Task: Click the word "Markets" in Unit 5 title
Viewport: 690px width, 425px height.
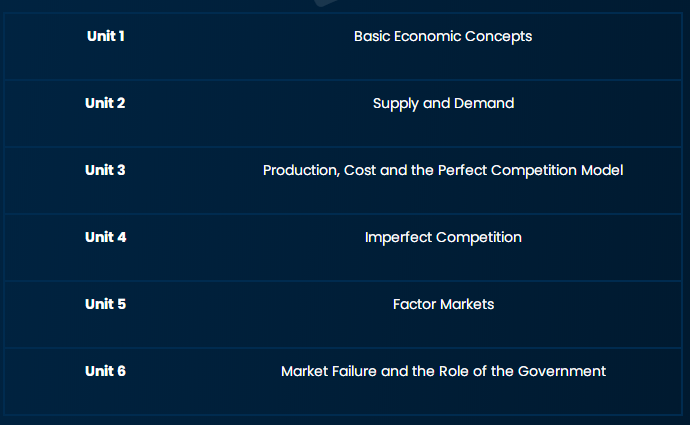Action: click(467, 304)
